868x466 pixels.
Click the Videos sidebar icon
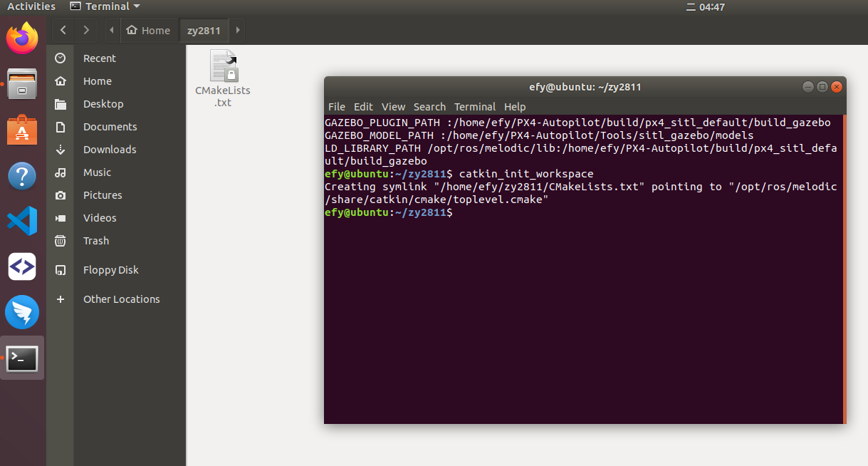click(61, 218)
